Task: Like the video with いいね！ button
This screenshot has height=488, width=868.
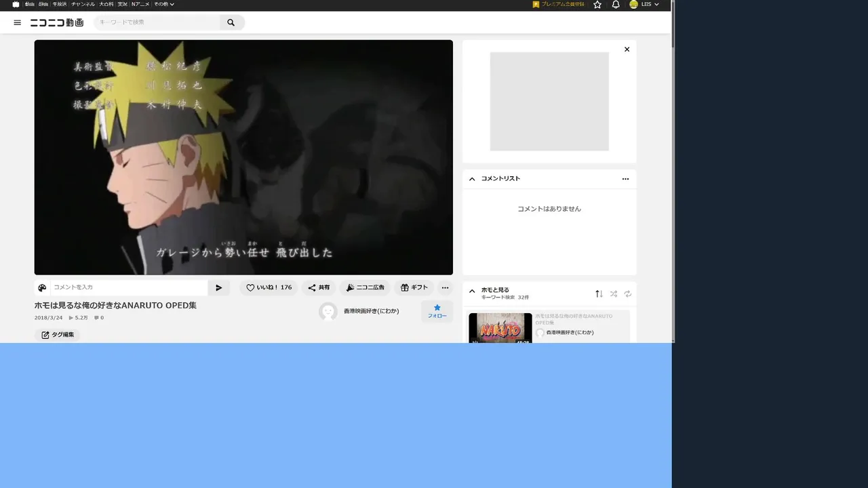Action: [x=269, y=287]
